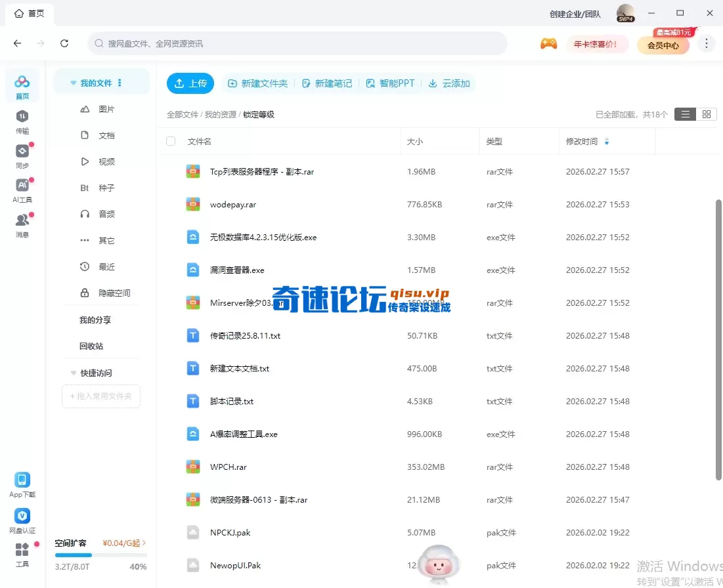The image size is (723, 588).
Task: Click the 上传 upload button
Action: click(190, 83)
